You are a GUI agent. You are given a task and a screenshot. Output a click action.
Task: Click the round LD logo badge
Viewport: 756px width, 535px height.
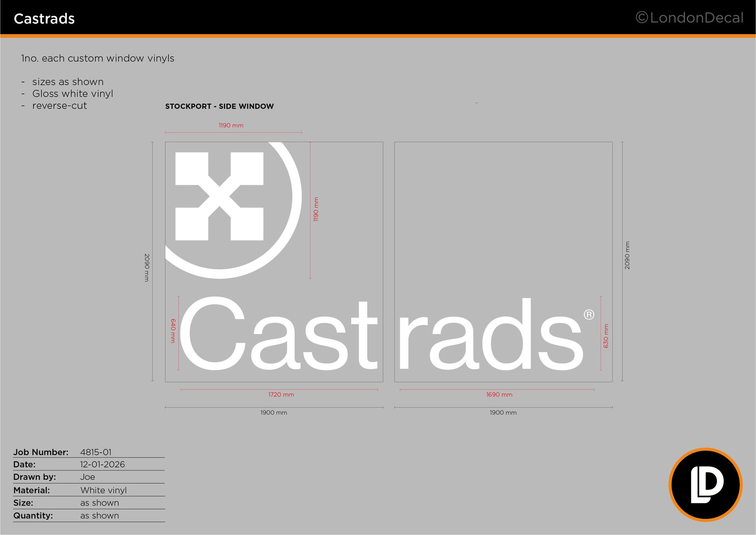click(706, 485)
